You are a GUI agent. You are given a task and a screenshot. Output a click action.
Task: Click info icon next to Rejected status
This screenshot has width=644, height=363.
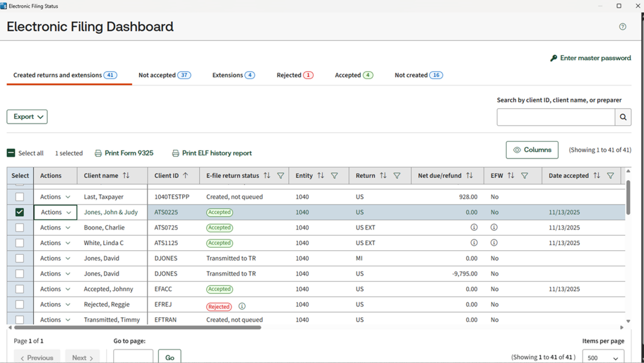click(242, 306)
